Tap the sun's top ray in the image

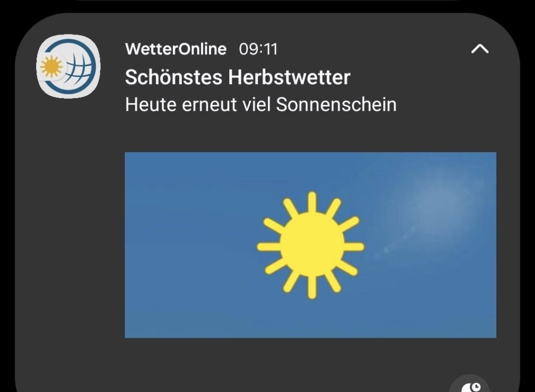311,202
